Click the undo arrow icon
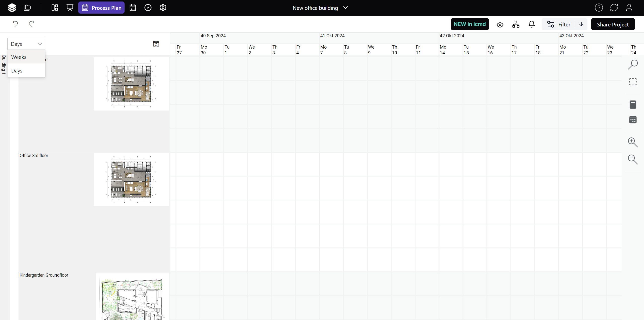644x320 pixels. click(x=15, y=24)
